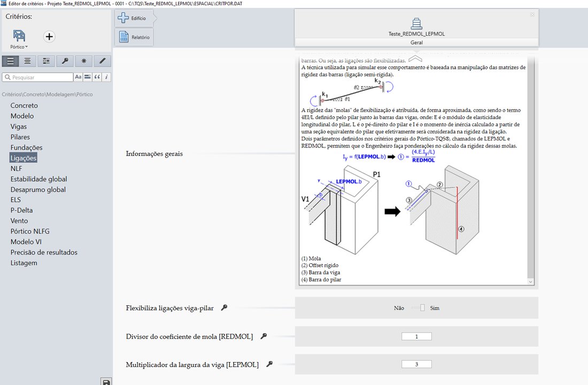Select Modelo in the criteria list

[22, 116]
